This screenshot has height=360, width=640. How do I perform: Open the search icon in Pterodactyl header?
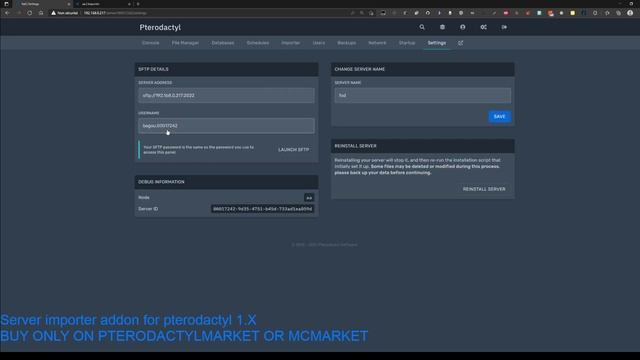click(422, 27)
